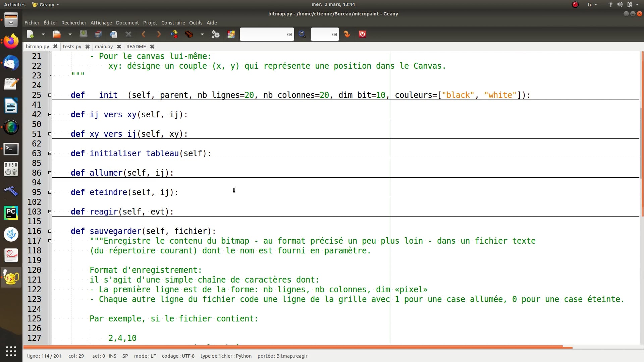Open the color chooser toolbar icon
The width and height of the screenshot is (644, 362).
(x=231, y=34)
